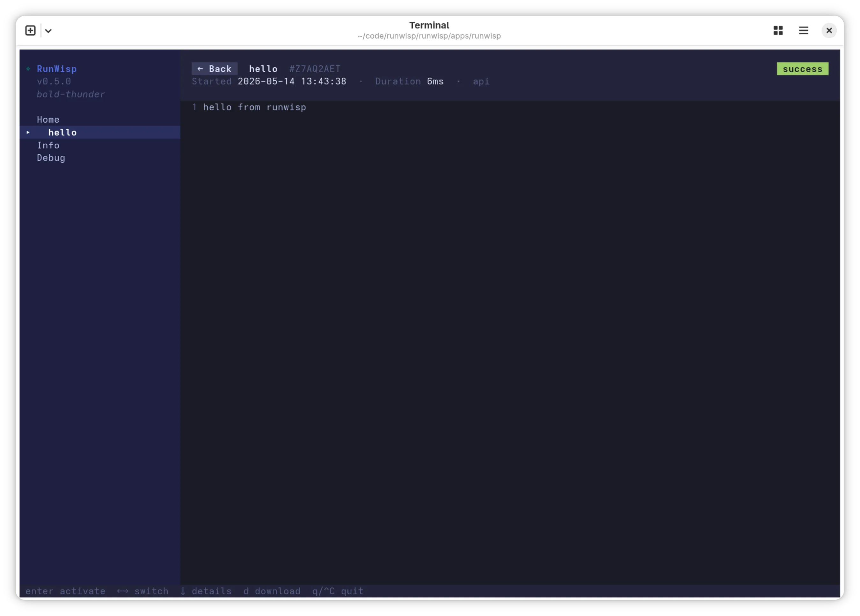This screenshot has height=616, width=860.
Task: Click the start timestamp 2026-05-14 13:43:38
Action: click(x=292, y=81)
